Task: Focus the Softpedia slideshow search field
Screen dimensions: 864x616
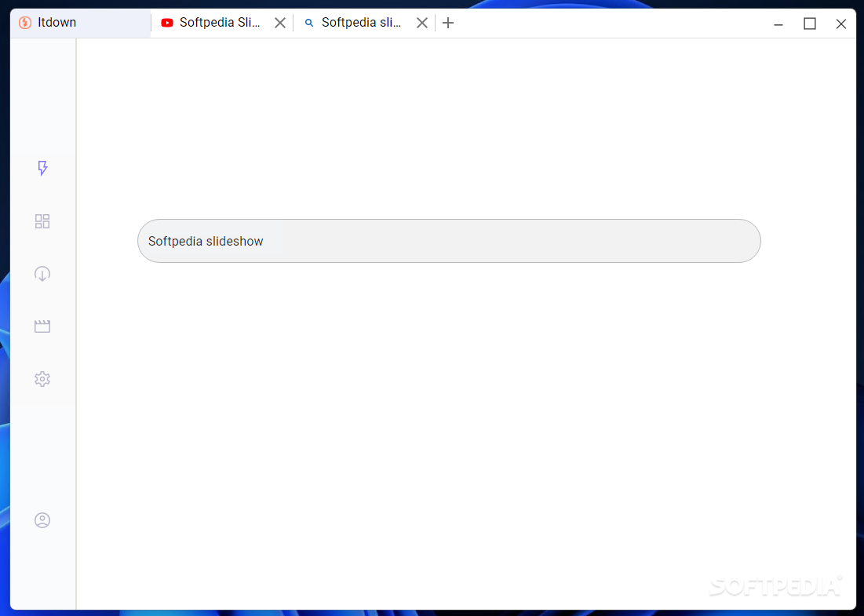Action: pos(449,241)
